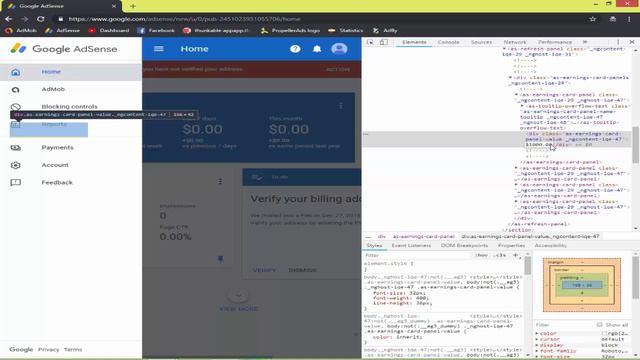Open the Statistics bookmark

point(345,31)
